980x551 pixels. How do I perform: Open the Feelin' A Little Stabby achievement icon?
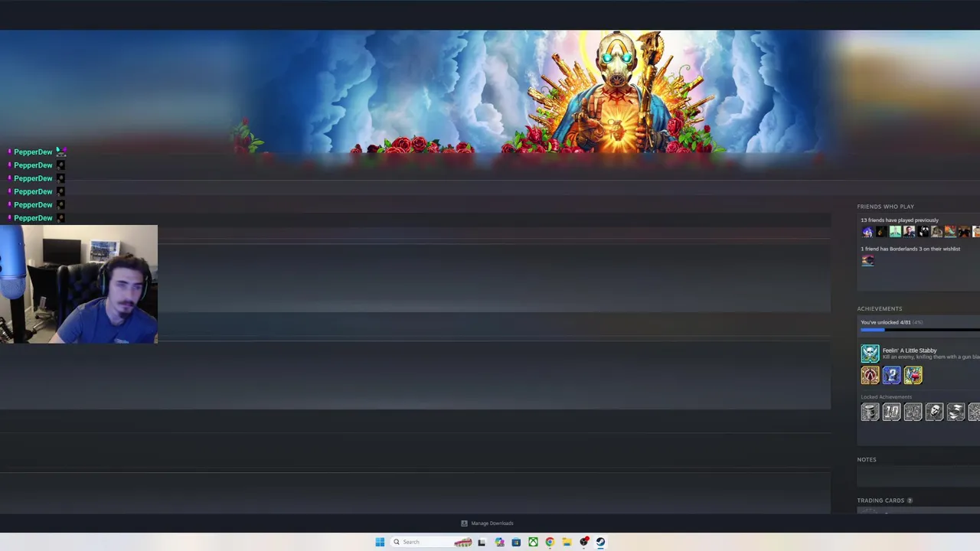pyautogui.click(x=870, y=354)
